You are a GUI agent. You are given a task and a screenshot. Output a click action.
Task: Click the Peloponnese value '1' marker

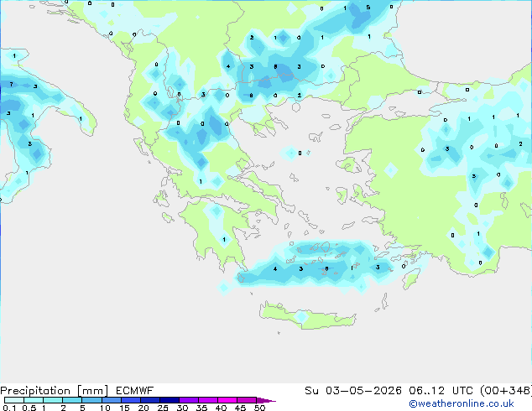tap(224, 240)
